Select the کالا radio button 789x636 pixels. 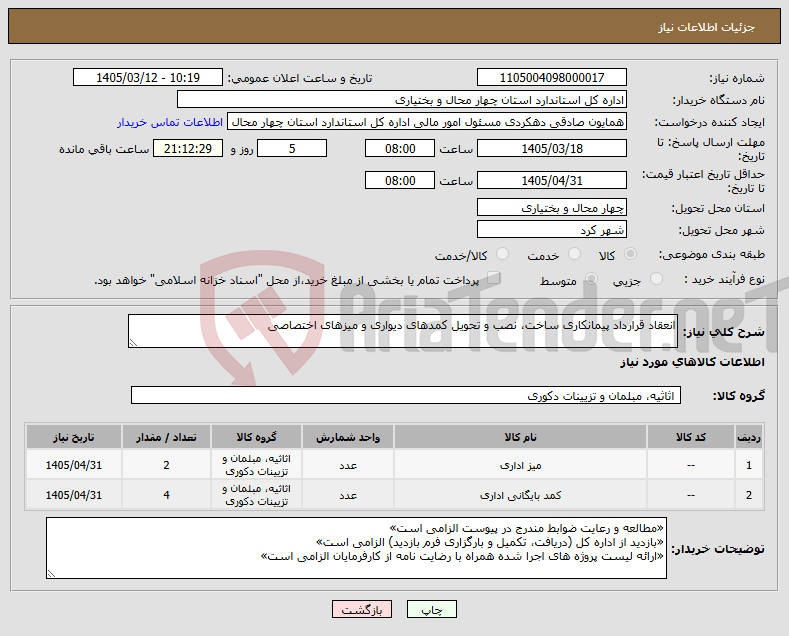[630, 254]
